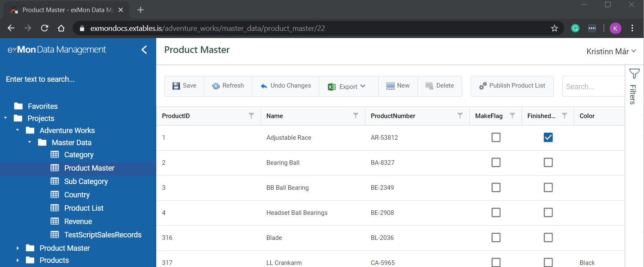The image size is (644, 267).
Task: Toggle MakeFlag for Adjustable Race
Action: [496, 137]
